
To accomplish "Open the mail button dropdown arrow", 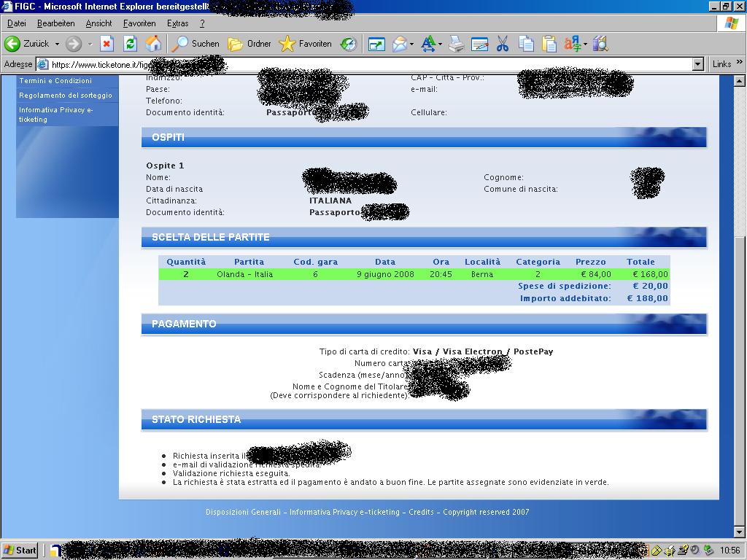I will [x=412, y=44].
